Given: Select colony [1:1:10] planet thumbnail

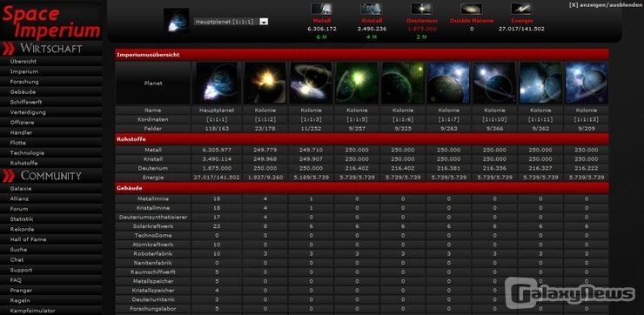Looking at the screenshot, I should tap(494, 83).
